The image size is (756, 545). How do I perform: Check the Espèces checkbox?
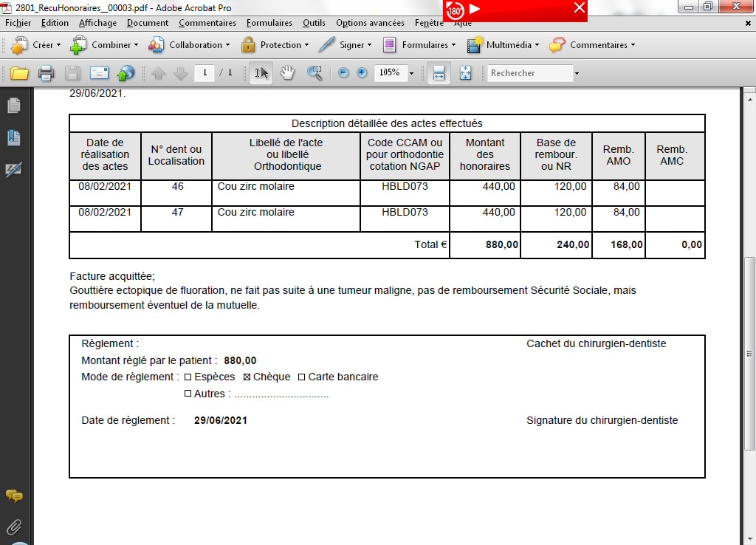(x=188, y=377)
